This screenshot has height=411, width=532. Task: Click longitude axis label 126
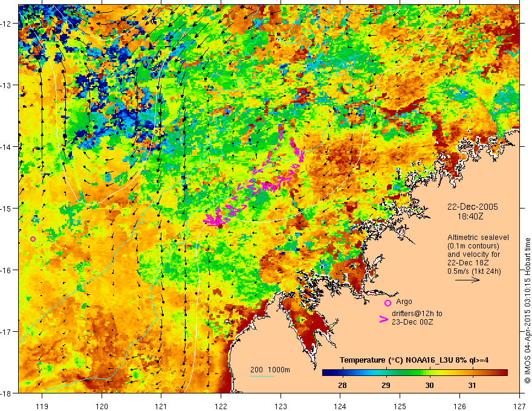point(459,406)
